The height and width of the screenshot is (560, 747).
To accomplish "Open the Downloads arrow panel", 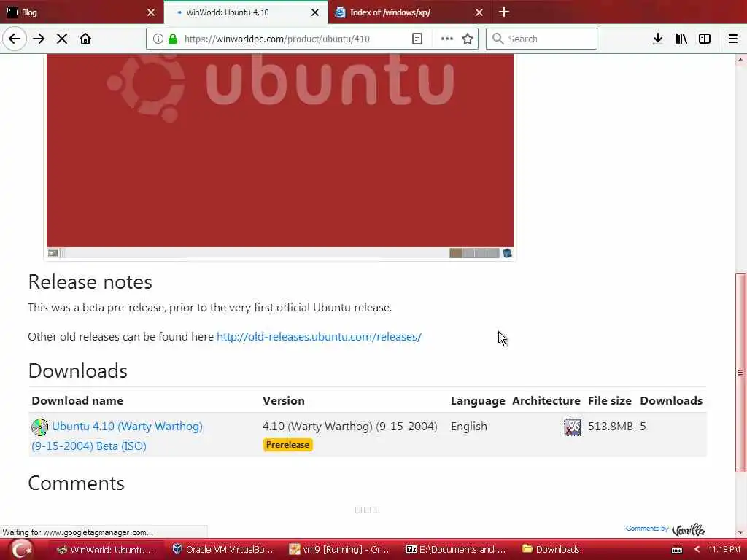I will coord(658,39).
